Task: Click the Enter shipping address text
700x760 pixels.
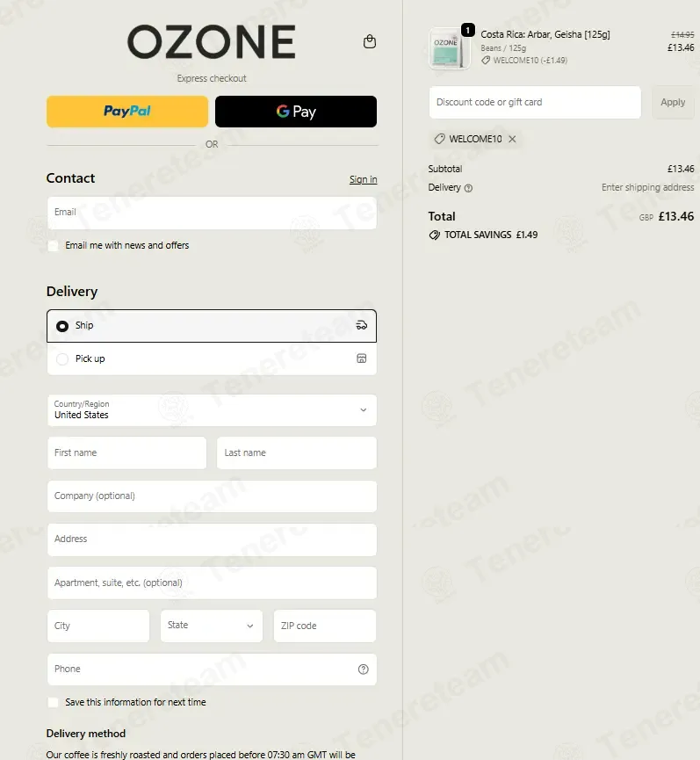Action: (x=647, y=187)
